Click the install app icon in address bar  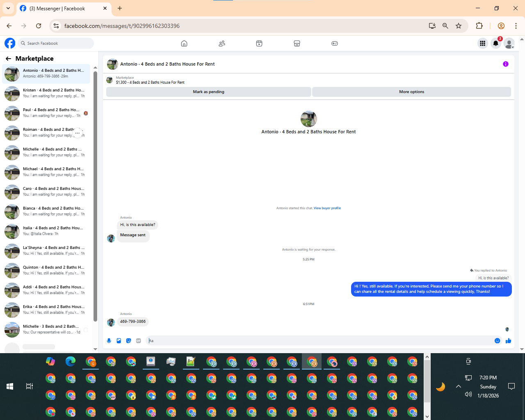(x=432, y=26)
